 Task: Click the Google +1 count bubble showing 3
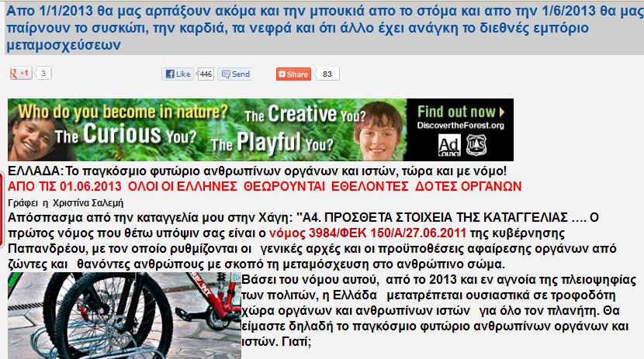[43, 74]
